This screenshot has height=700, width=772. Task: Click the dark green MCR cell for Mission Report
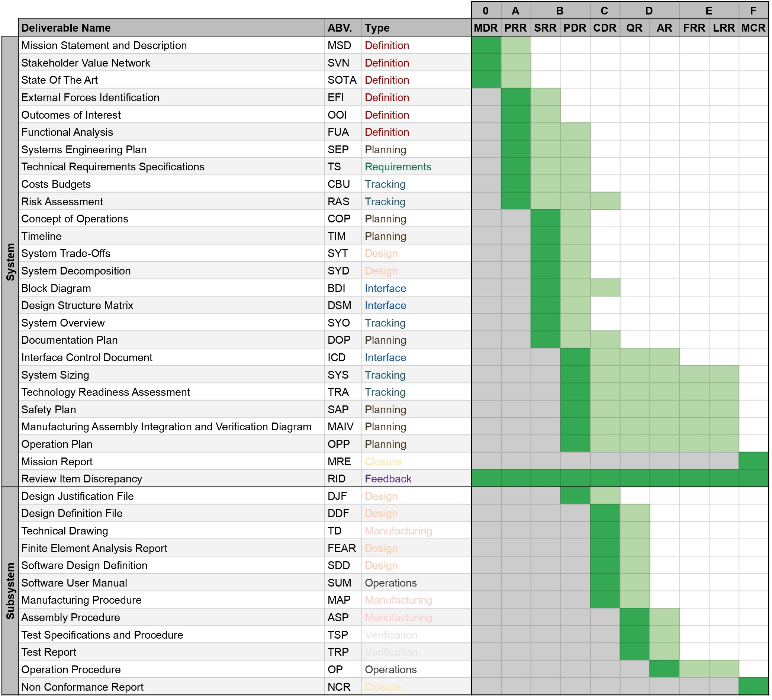[753, 462]
